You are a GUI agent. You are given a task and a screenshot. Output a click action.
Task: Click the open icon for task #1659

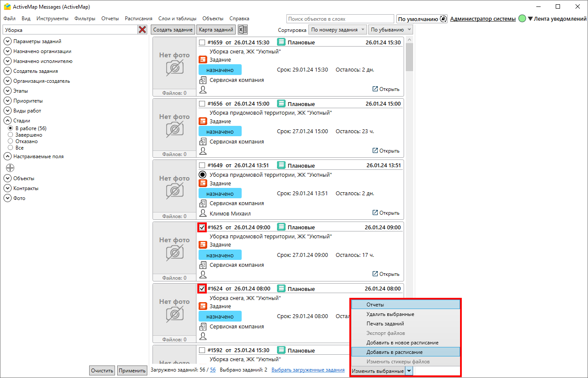pyautogui.click(x=375, y=89)
